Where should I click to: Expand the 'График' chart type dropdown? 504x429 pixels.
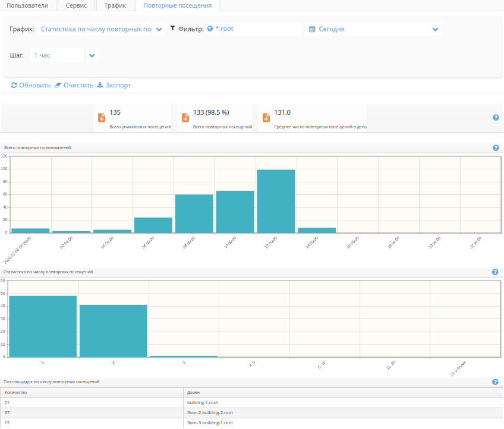coord(159,29)
